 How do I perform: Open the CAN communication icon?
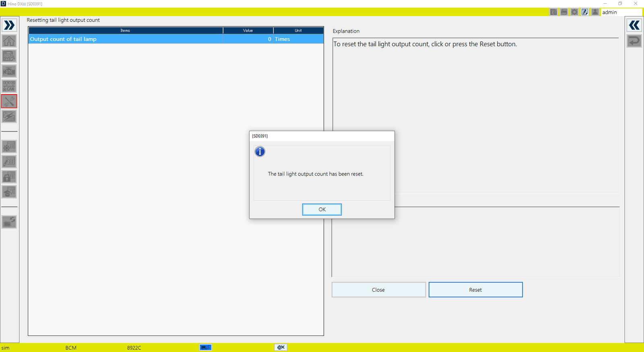pyautogui.click(x=9, y=86)
